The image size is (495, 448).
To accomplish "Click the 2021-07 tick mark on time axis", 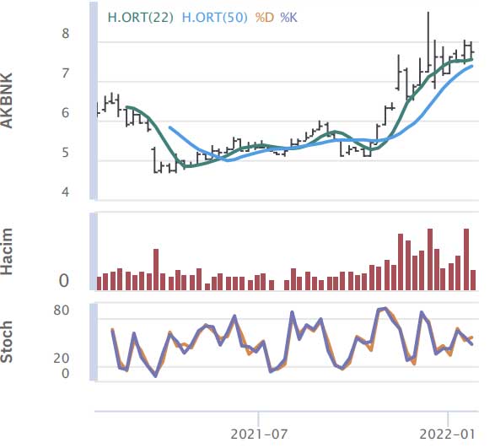I will click(x=259, y=419).
